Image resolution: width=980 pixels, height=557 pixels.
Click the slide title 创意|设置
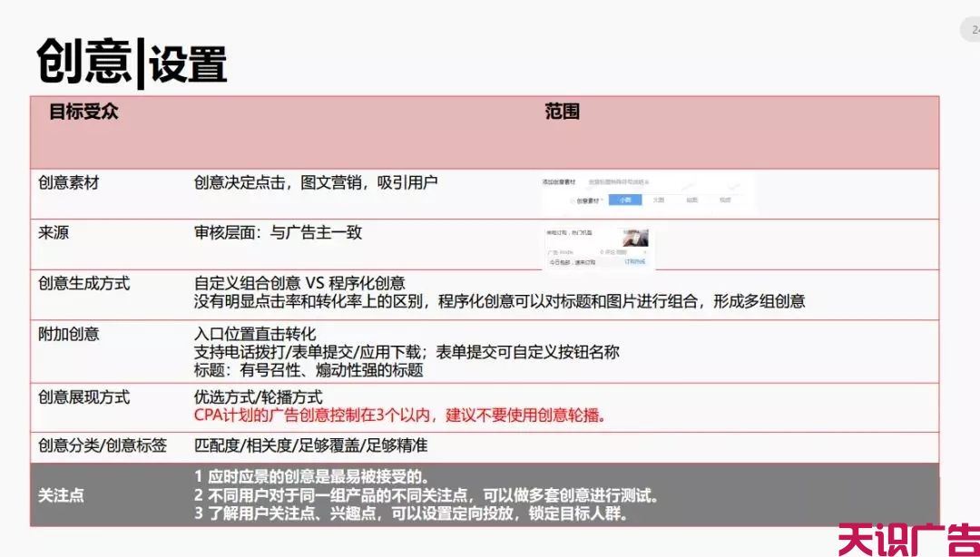click(x=132, y=64)
